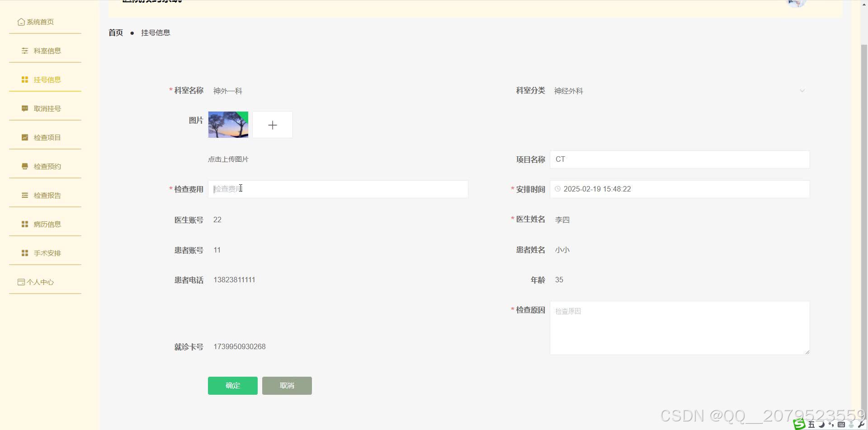Click the 患者账号 value 11

click(x=217, y=250)
